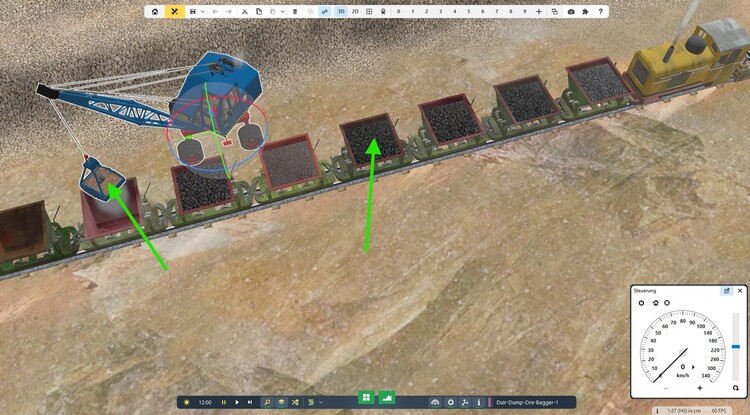750x415 pixels.
Task: Expand the save options dropdown arrow
Action: pos(203,11)
